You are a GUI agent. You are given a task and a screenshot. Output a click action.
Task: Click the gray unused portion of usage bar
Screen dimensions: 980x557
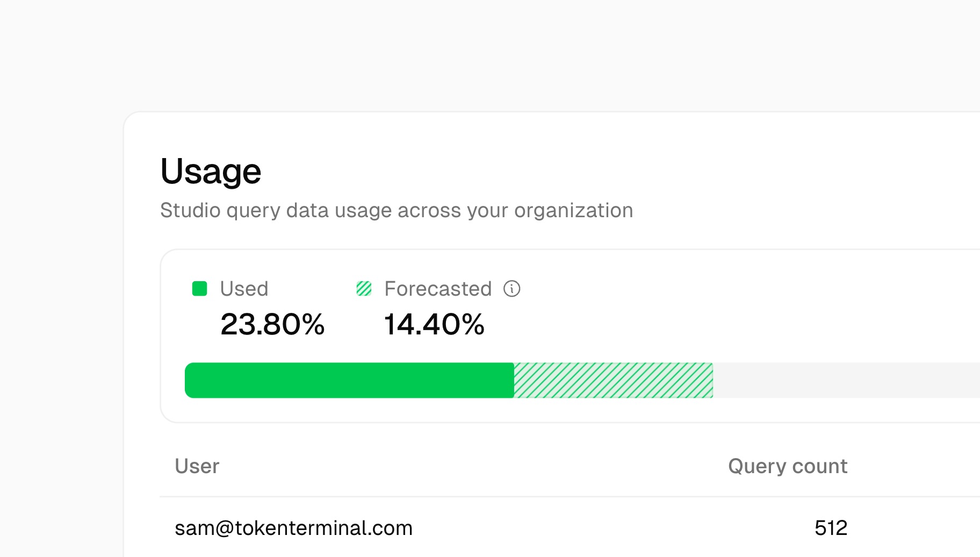(844, 380)
